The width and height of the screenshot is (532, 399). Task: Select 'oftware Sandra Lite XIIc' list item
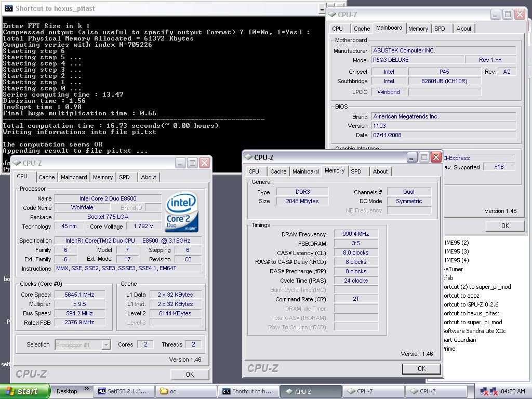475,331
